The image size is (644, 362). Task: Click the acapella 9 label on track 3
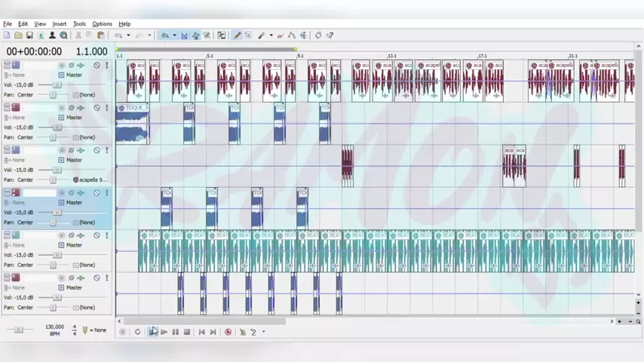click(x=93, y=180)
